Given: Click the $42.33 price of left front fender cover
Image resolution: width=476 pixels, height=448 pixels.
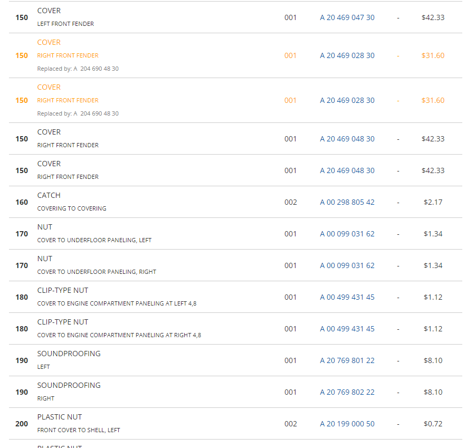Looking at the screenshot, I should tap(433, 17).
